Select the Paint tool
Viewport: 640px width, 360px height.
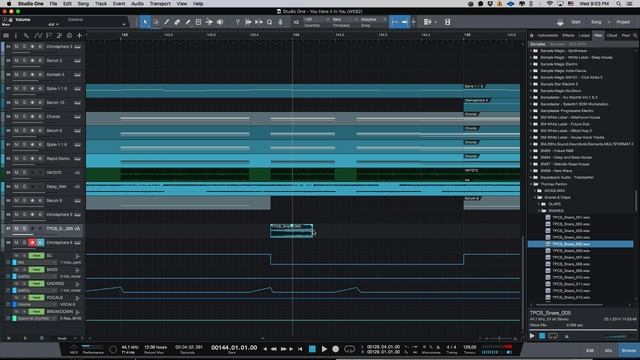(x=188, y=22)
